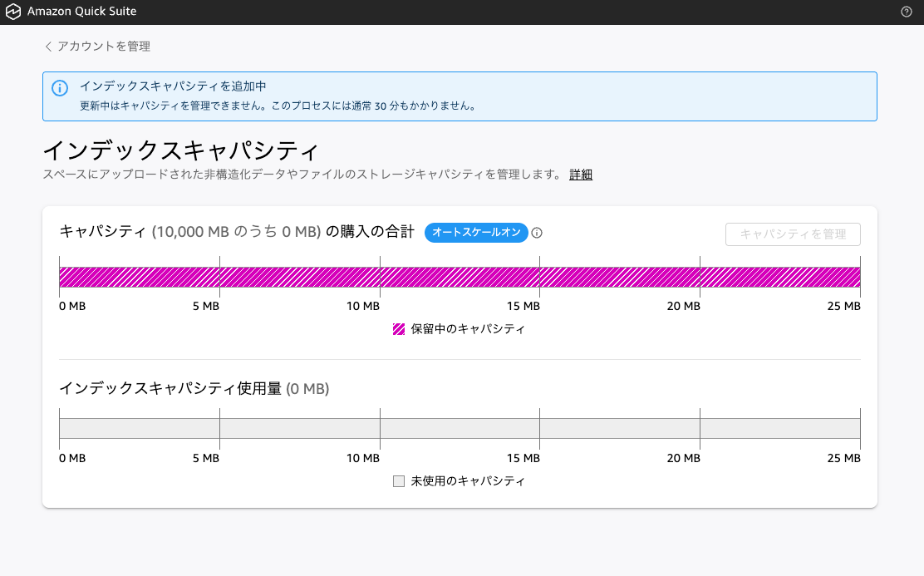Viewport: 924px width, 576px height.
Task: Click 10 MB label under the purchased capacity bar
Action: 363,307
